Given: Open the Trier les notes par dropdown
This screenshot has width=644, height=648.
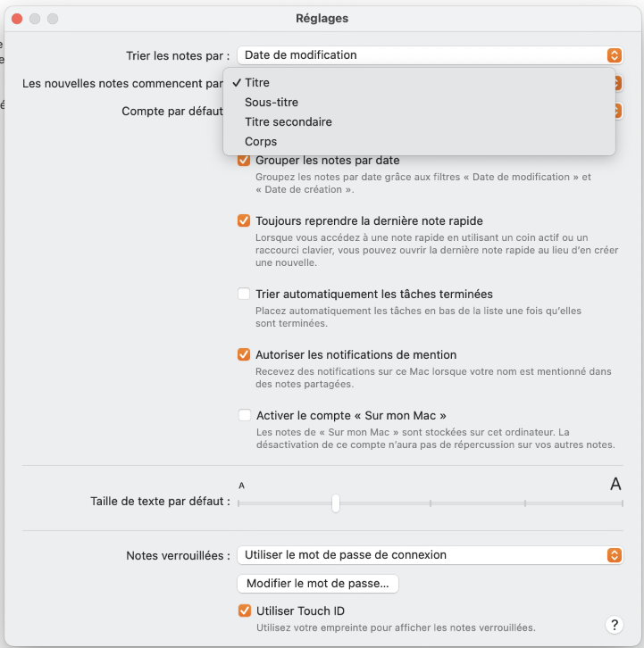Looking at the screenshot, I should [x=430, y=55].
